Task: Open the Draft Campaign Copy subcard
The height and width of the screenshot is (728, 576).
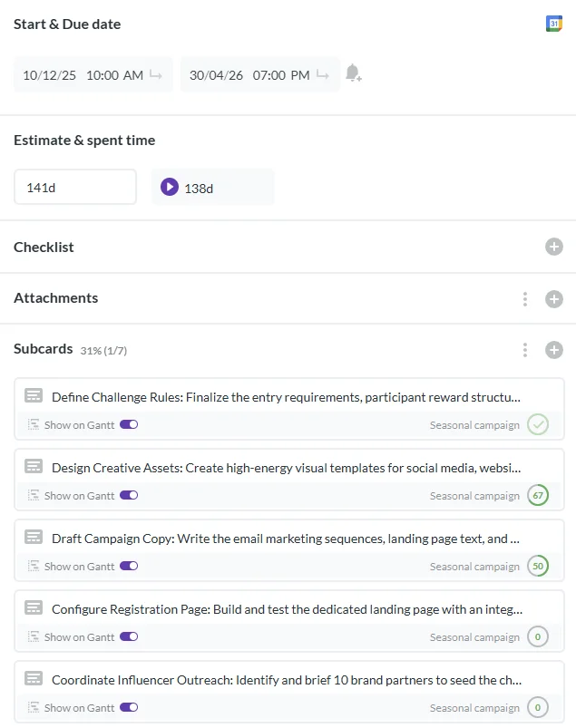Action: point(286,539)
